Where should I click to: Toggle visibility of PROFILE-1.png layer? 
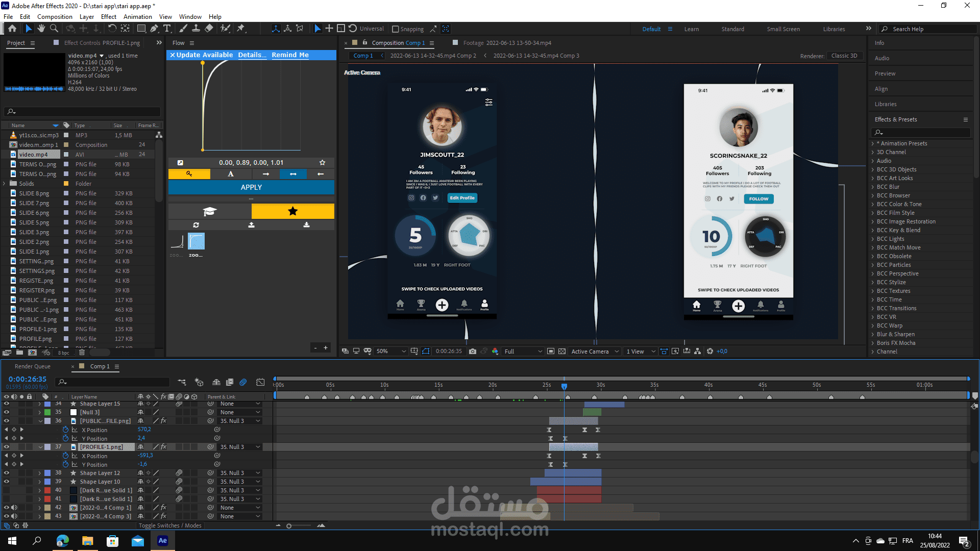[7, 447]
